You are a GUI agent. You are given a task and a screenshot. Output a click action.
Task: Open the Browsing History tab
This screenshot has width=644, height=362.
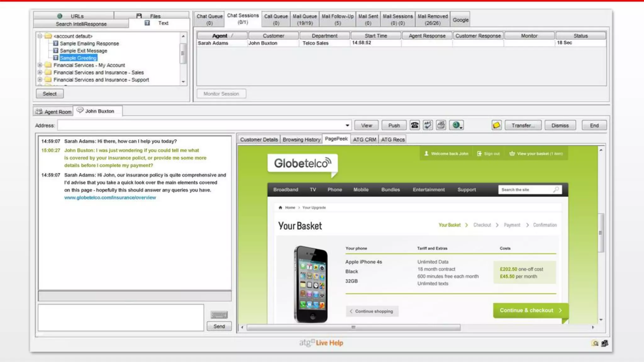click(x=301, y=140)
